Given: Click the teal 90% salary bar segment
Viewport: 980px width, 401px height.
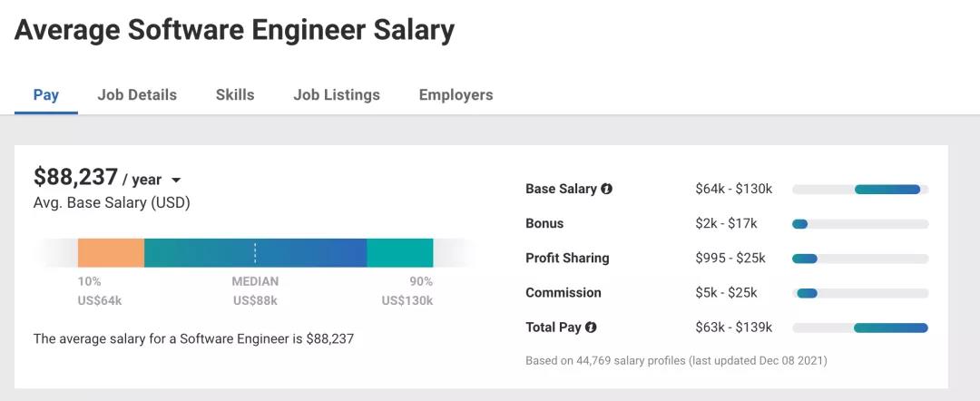Looking at the screenshot, I should coord(399,252).
